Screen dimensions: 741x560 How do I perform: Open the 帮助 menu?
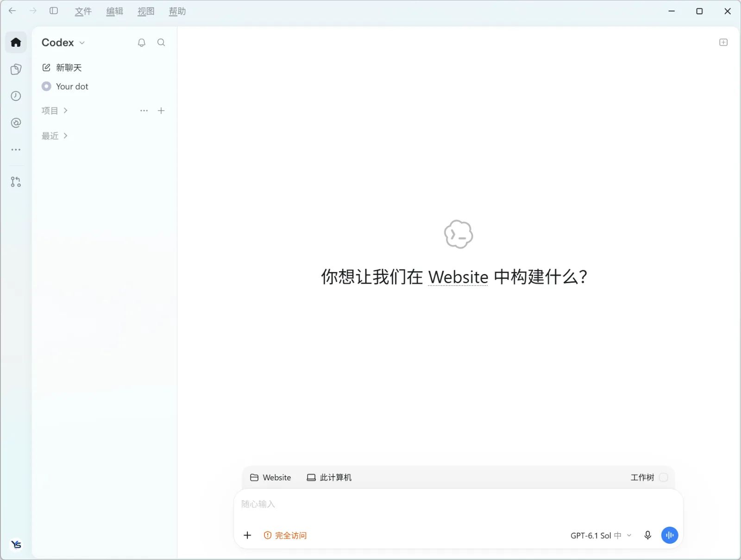(x=177, y=11)
